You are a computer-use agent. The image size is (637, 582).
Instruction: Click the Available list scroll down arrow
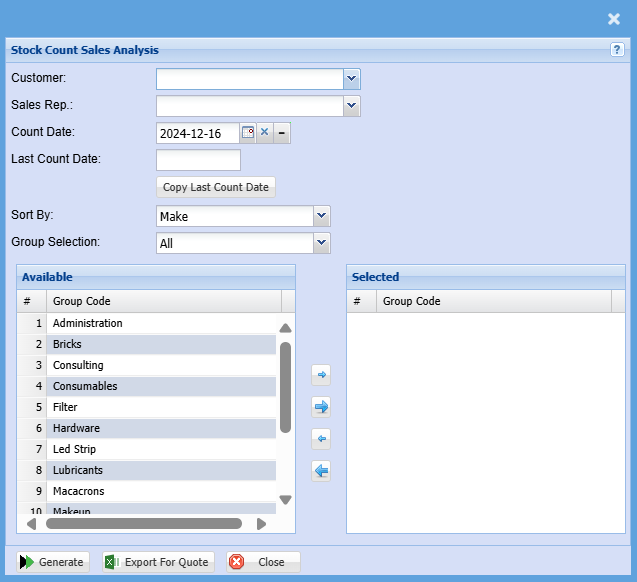(285, 500)
